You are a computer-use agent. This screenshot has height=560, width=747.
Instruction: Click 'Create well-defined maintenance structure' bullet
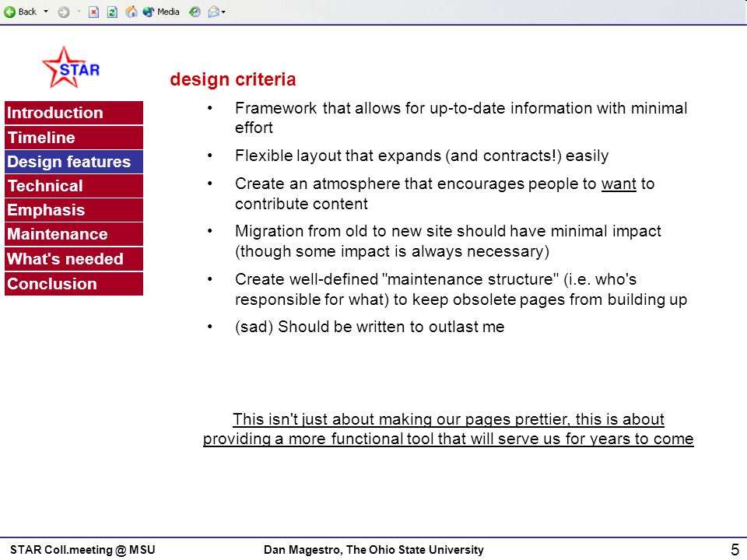coord(461,289)
